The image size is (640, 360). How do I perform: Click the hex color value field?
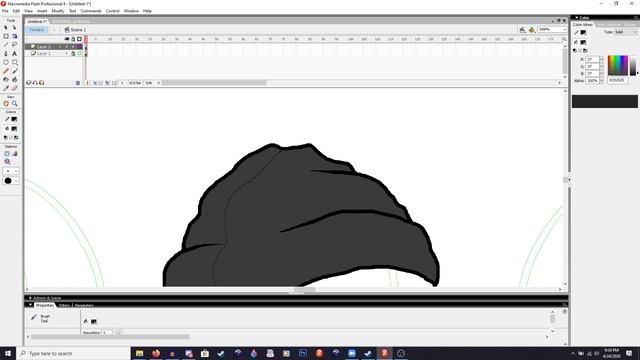point(618,80)
